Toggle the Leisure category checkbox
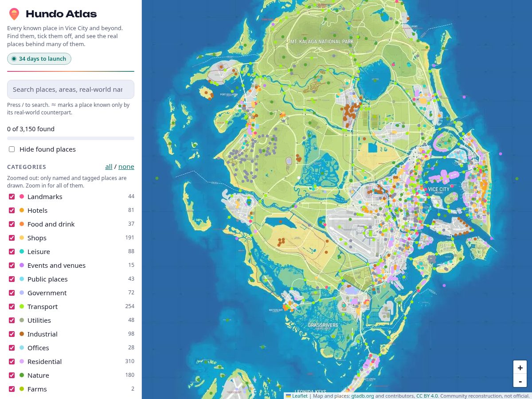This screenshot has width=532, height=399. point(12,252)
